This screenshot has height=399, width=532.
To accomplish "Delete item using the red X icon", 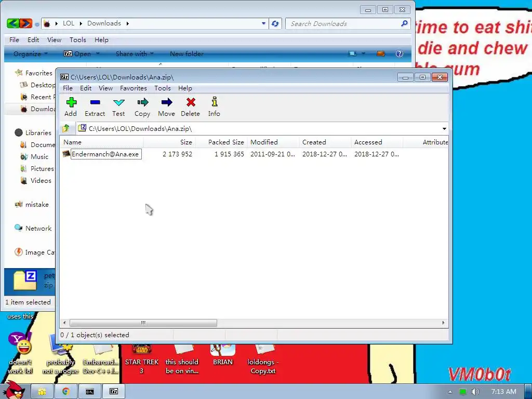I will point(190,107).
